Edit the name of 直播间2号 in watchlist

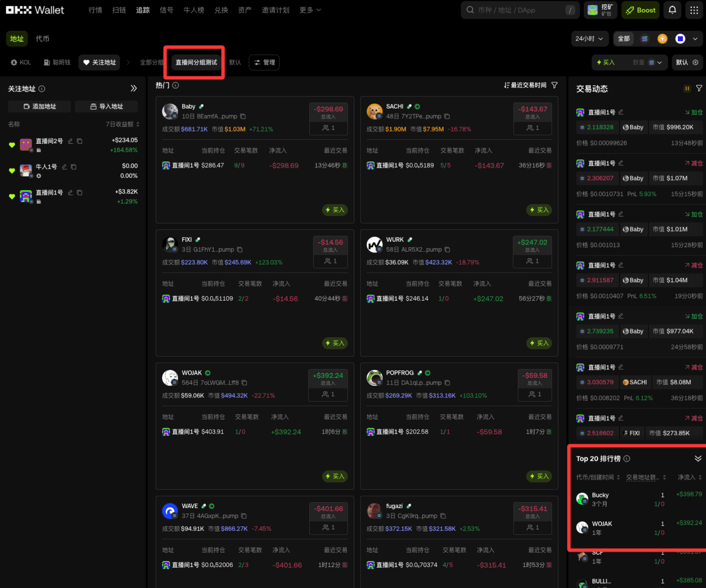click(x=70, y=141)
